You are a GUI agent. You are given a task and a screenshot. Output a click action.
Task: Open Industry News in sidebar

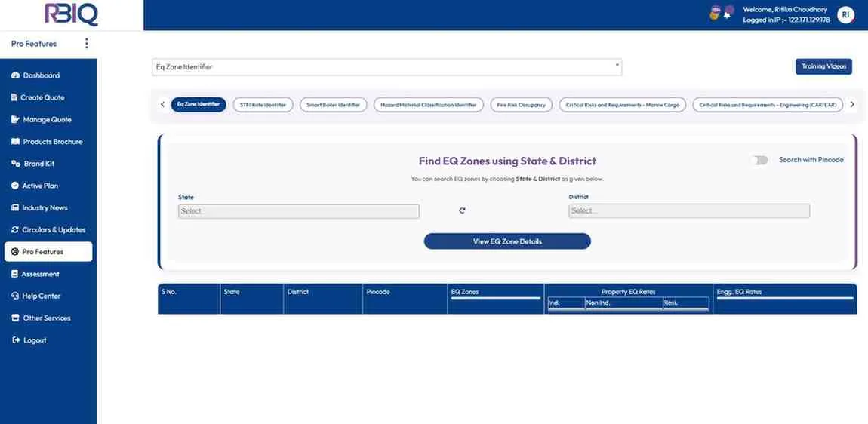click(x=45, y=208)
